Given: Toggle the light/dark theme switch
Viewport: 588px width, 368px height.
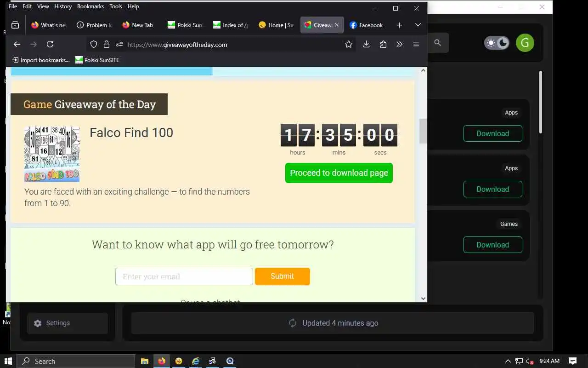Looking at the screenshot, I should (497, 43).
